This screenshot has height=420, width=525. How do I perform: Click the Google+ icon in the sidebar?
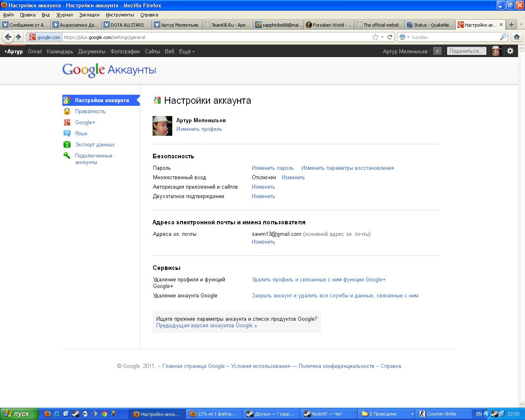67,122
